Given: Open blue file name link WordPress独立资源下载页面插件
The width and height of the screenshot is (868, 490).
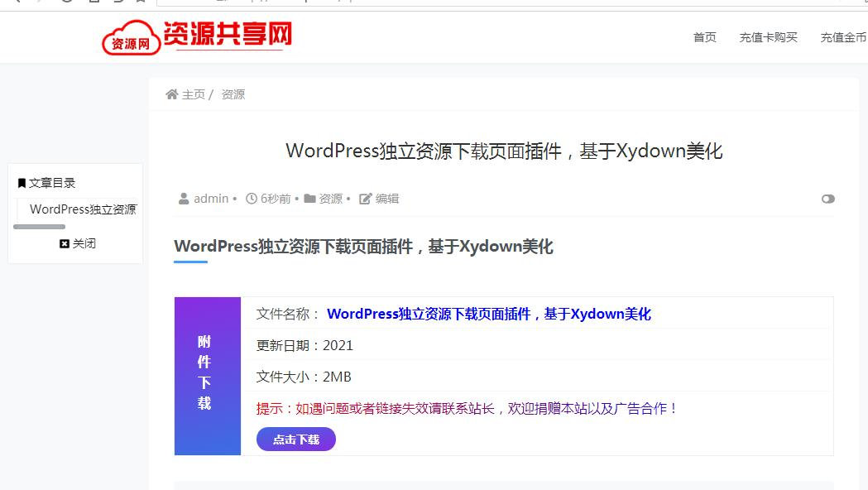Looking at the screenshot, I should (489, 314).
